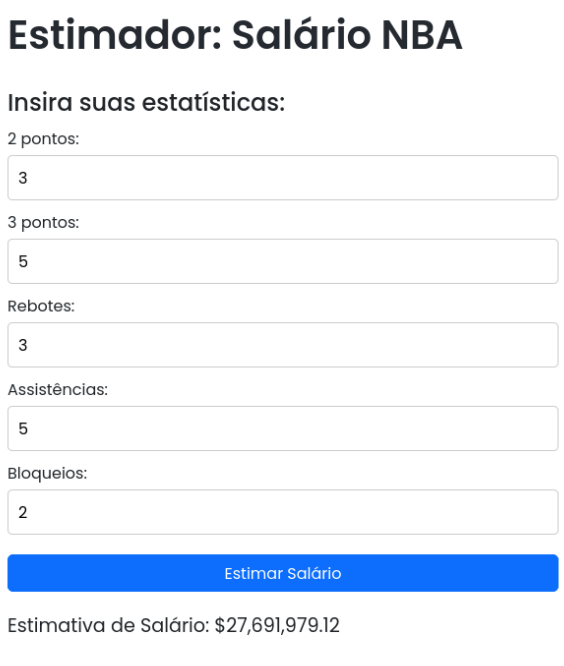This screenshot has height=666, width=564.
Task: Focus the 2 pontos input field
Action: [x=283, y=178]
